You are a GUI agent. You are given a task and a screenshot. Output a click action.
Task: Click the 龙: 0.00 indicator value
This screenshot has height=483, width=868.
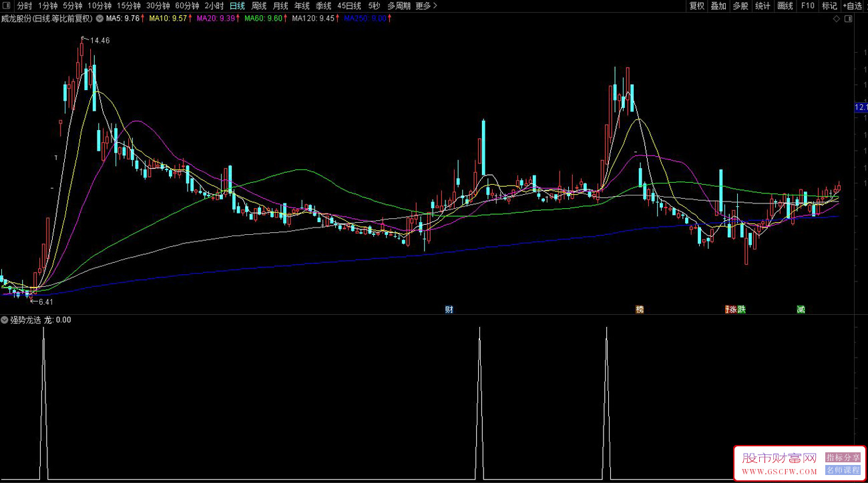pyautogui.click(x=58, y=320)
